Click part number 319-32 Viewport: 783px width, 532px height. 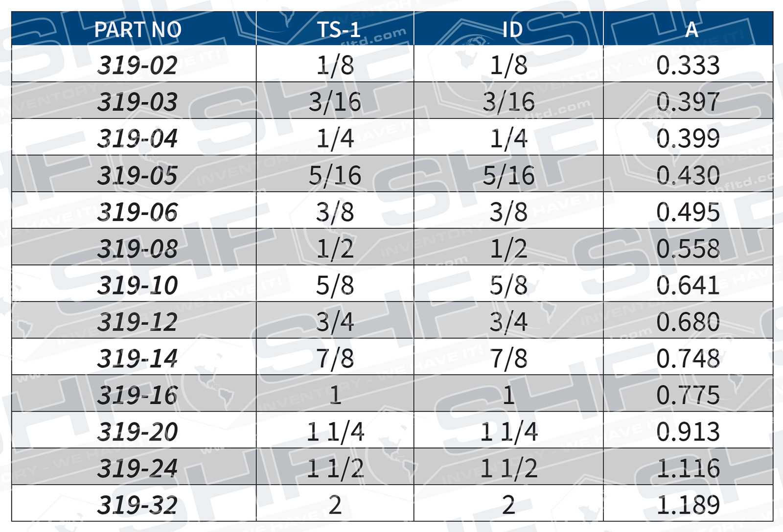(138, 505)
